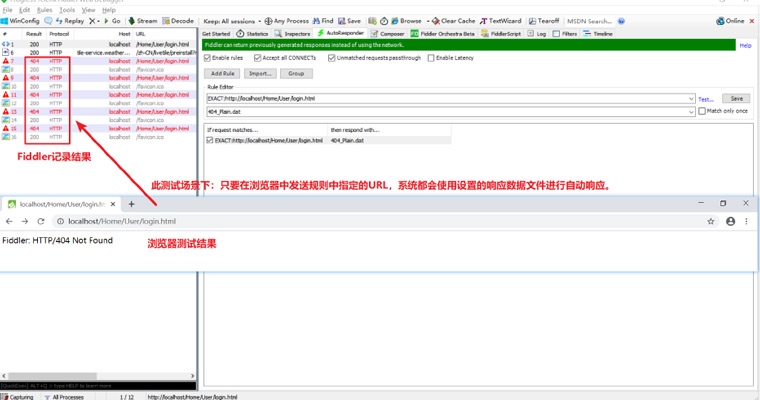Open the browser three-dot menu
The image size is (760, 400).
(746, 221)
